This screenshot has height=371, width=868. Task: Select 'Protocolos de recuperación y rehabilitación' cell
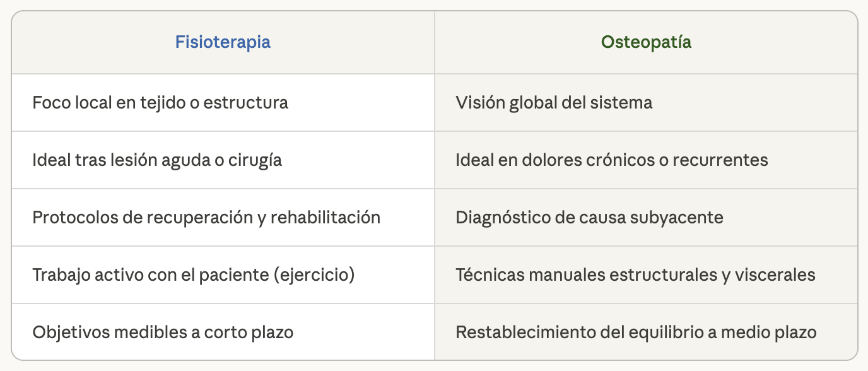click(x=206, y=218)
